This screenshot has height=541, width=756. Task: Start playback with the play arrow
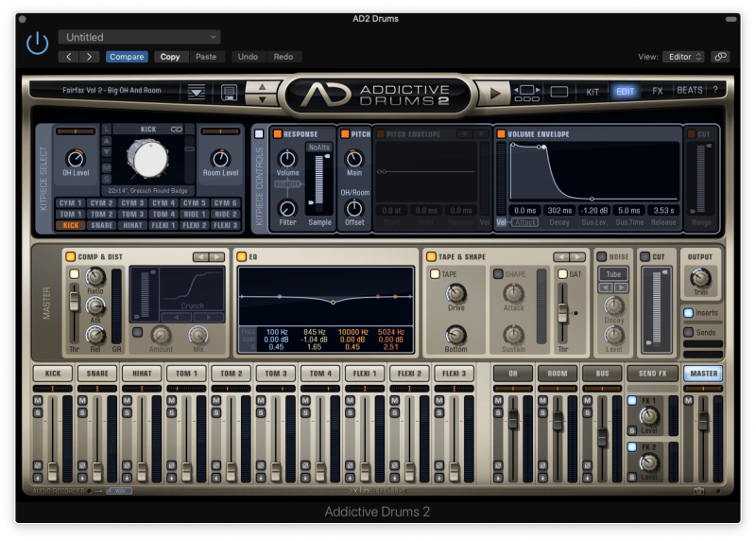click(494, 93)
